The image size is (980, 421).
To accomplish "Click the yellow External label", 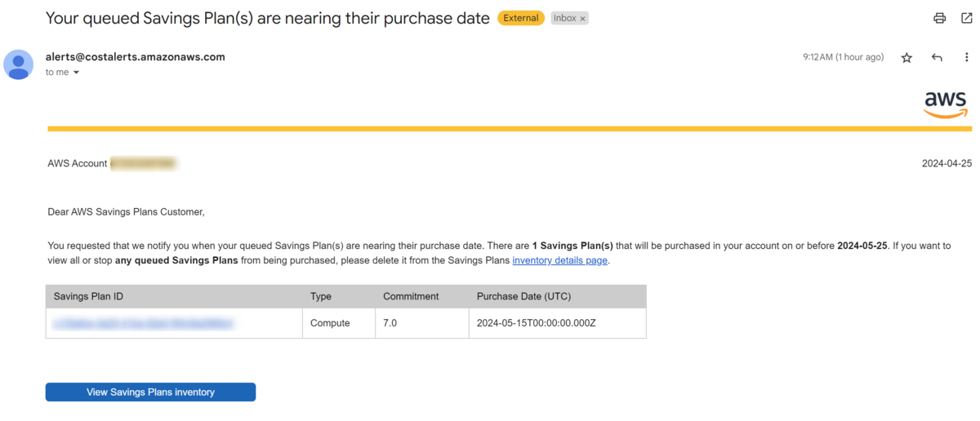I will [521, 18].
